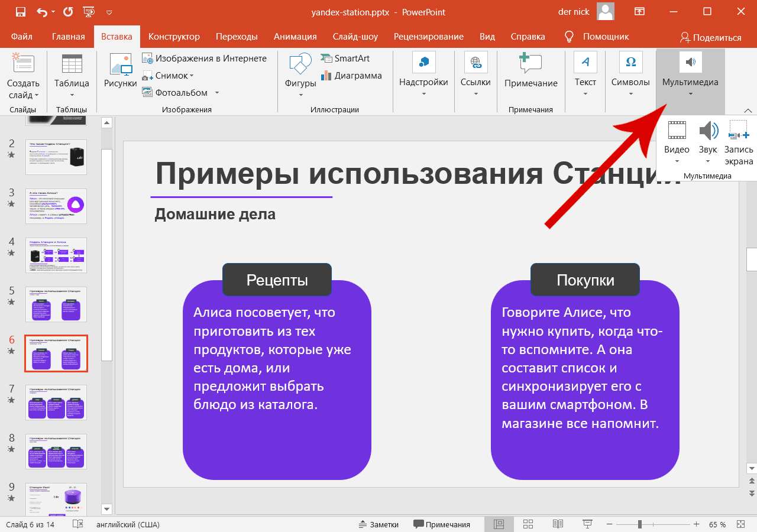Select slide 4 thumbnail
757x532 pixels.
[56, 255]
